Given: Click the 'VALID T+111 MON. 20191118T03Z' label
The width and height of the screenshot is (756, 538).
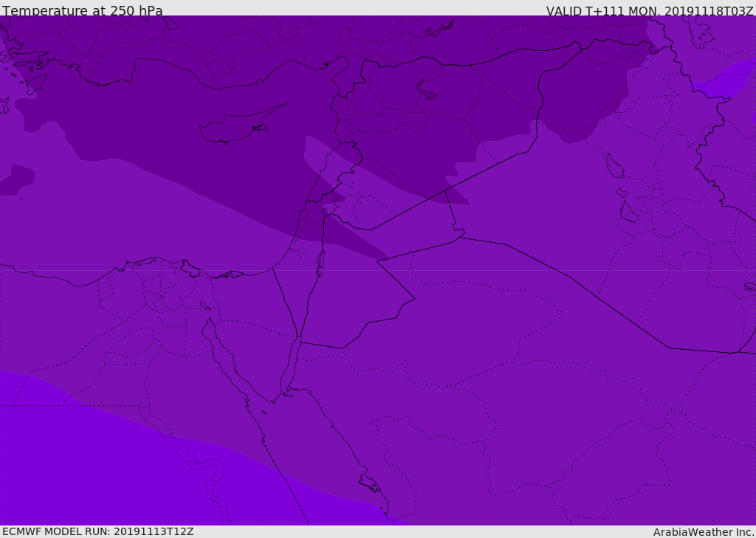Looking at the screenshot, I should (650, 10).
